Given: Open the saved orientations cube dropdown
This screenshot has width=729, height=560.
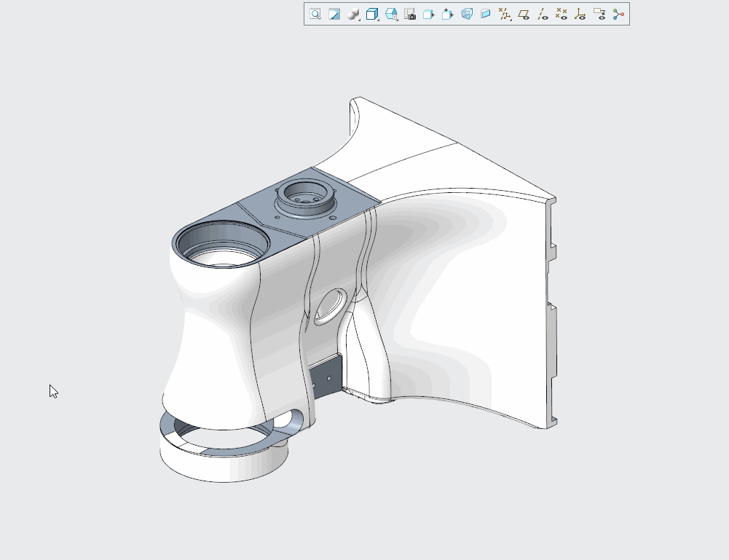Looking at the screenshot, I should 372,14.
